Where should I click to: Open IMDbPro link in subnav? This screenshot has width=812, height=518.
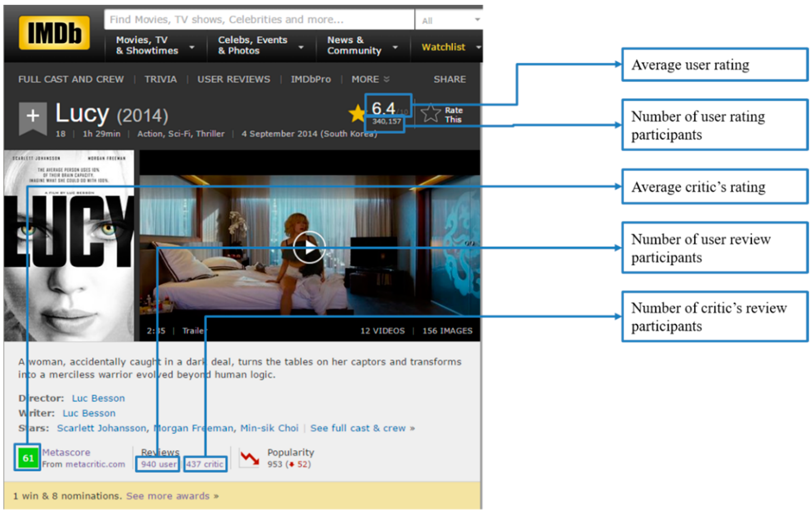click(x=311, y=79)
